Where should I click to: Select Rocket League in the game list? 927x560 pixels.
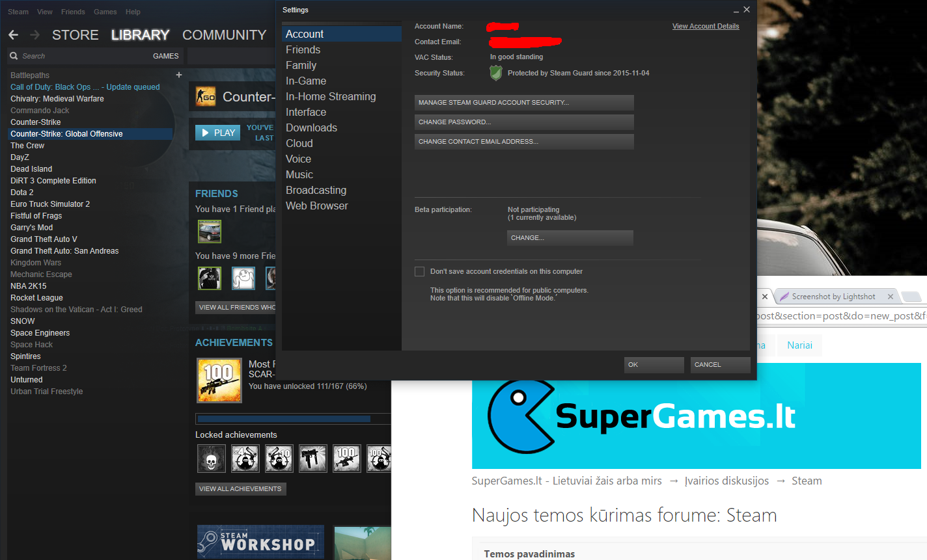point(36,298)
